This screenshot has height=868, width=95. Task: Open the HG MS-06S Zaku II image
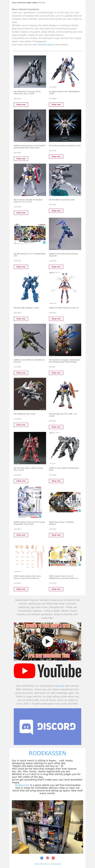(30, 448)
